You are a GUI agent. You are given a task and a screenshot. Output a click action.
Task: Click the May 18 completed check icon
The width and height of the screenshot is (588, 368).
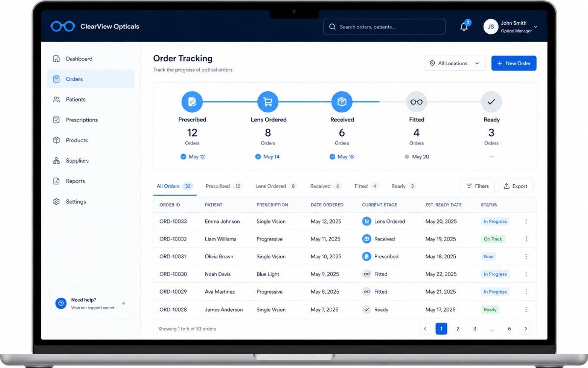click(x=333, y=157)
